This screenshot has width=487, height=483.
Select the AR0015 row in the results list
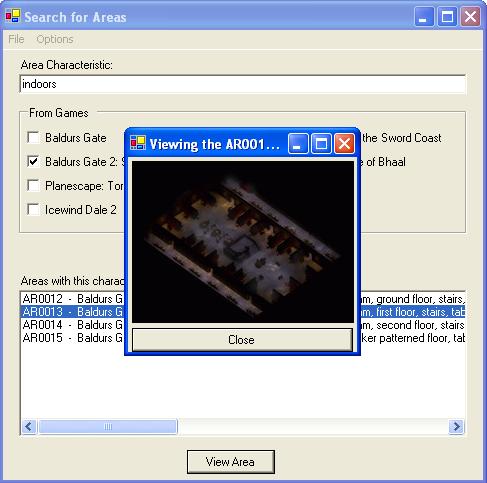click(243, 338)
